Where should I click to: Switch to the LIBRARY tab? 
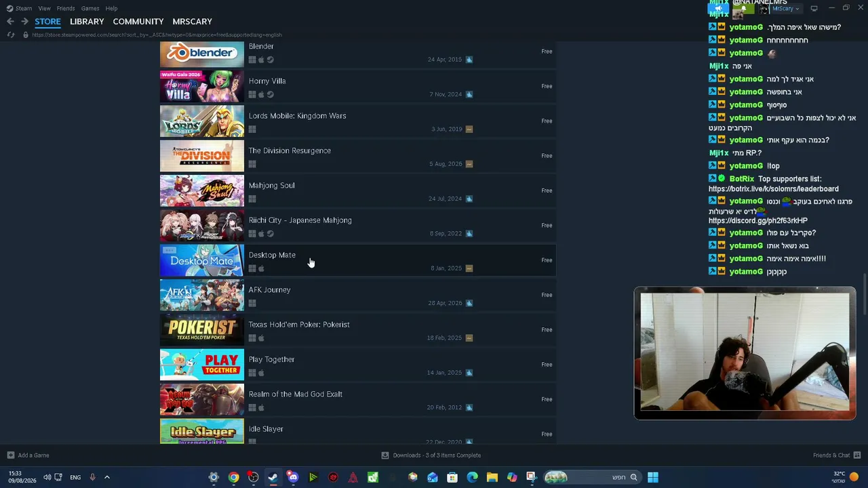click(87, 22)
